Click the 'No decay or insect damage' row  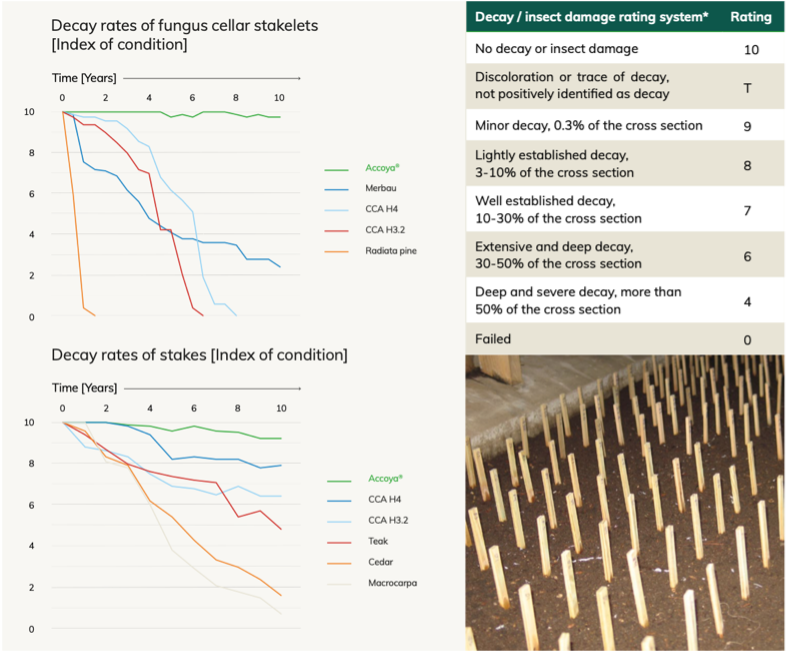point(625,49)
